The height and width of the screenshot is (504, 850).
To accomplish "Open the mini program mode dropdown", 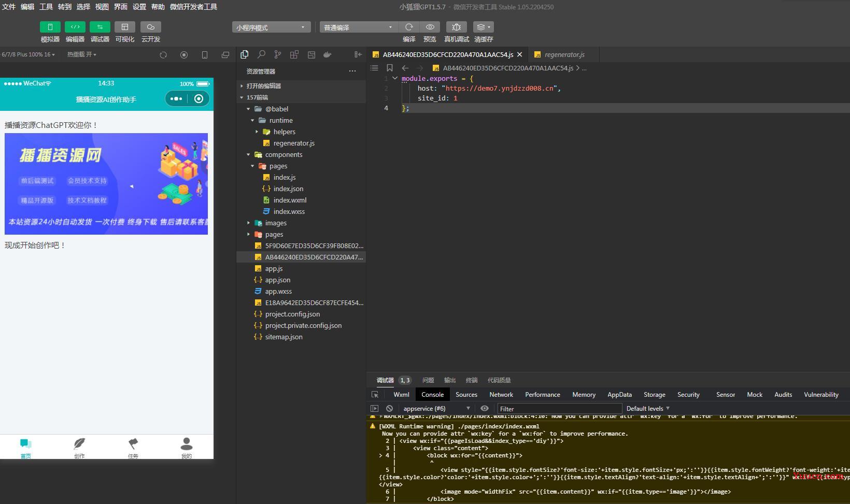I will pos(271,27).
